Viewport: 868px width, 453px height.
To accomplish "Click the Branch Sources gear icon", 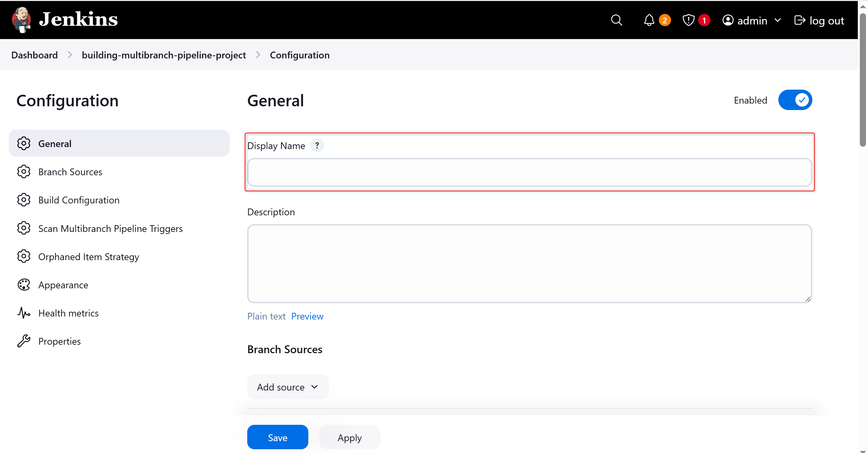I will [x=24, y=172].
